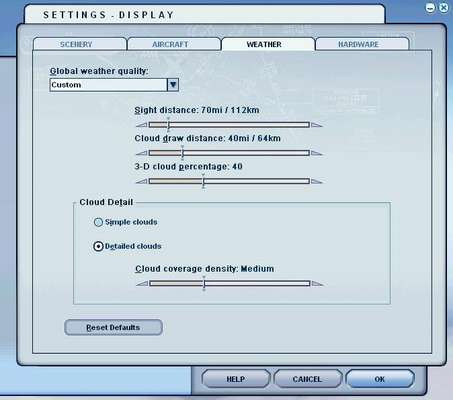
Task: Select the Detailed clouds radio button
Action: (98, 246)
